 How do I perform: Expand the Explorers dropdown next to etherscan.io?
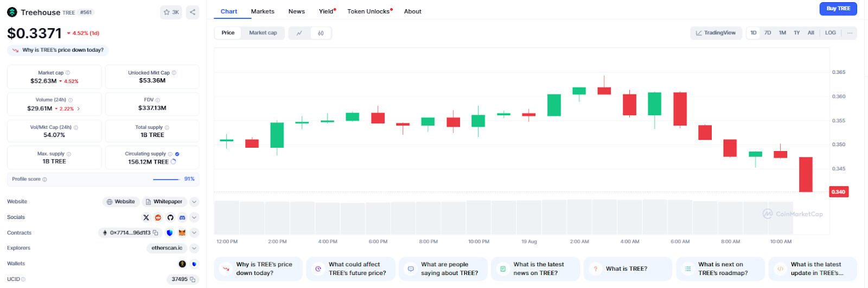[x=194, y=248]
